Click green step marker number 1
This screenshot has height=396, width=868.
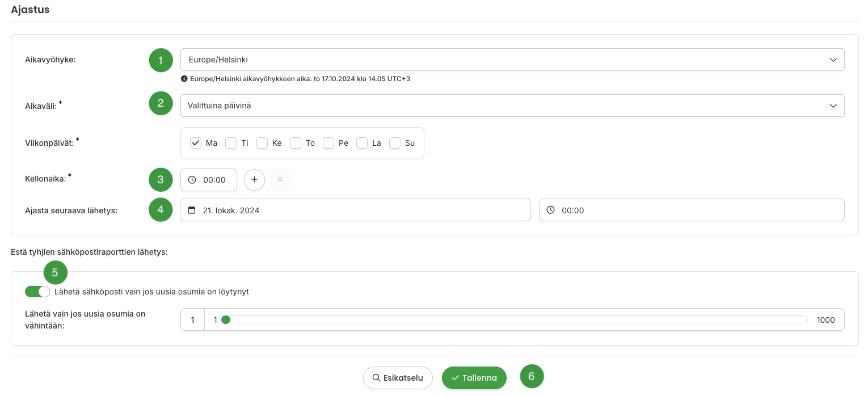pyautogui.click(x=161, y=60)
